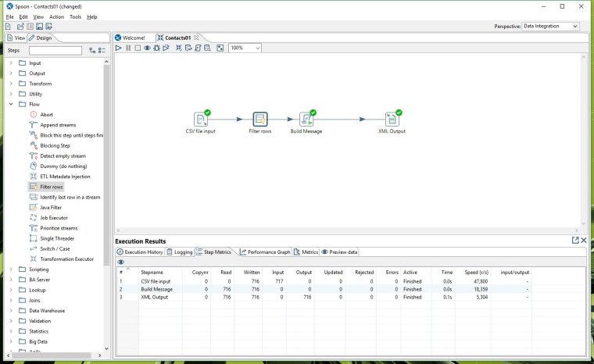
Task: Switch to the Logging tab
Action: [179, 252]
